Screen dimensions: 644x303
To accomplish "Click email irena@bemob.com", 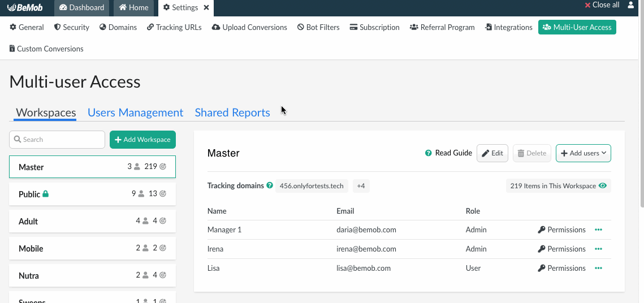I will point(366,249).
